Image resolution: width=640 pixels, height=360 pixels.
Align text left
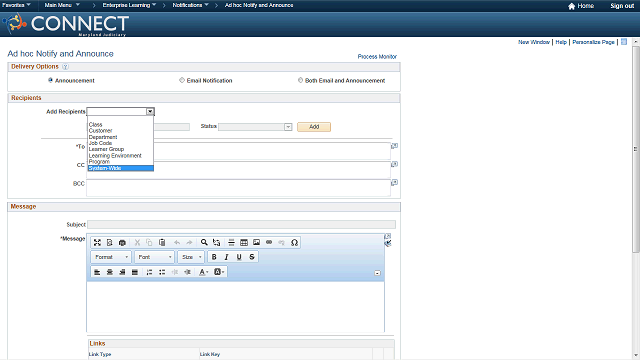click(97, 272)
